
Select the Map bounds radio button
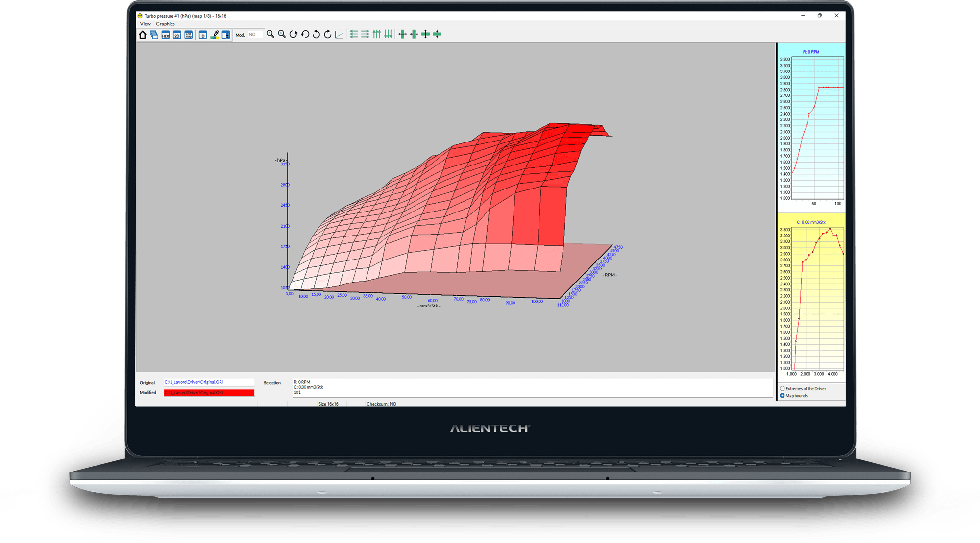click(x=783, y=396)
